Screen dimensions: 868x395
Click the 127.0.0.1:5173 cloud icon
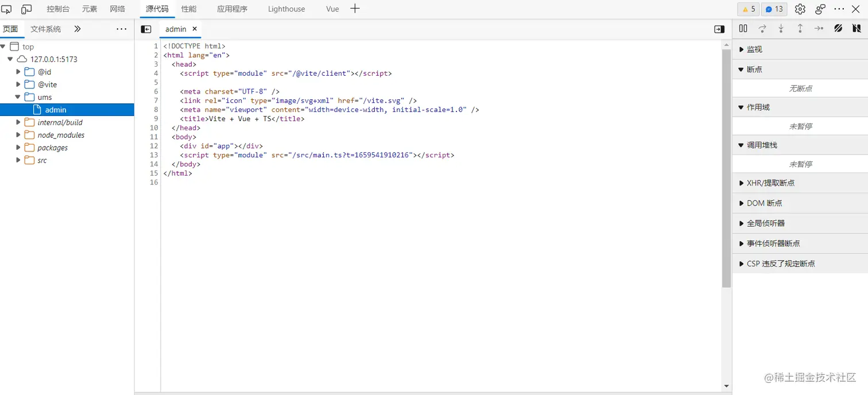[22, 59]
